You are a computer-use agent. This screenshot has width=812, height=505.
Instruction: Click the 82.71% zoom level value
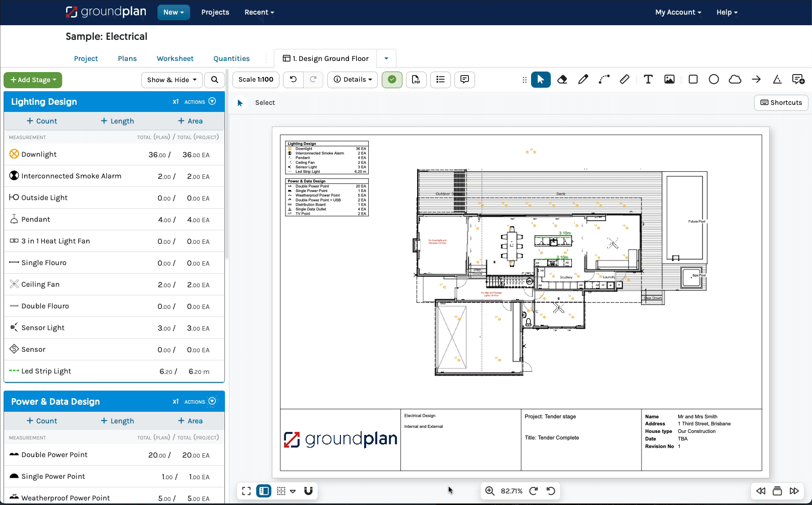511,491
